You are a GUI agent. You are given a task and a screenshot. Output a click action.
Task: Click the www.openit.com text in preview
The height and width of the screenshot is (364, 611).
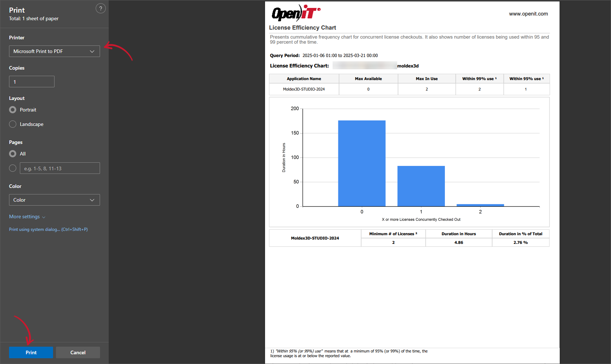click(x=528, y=14)
